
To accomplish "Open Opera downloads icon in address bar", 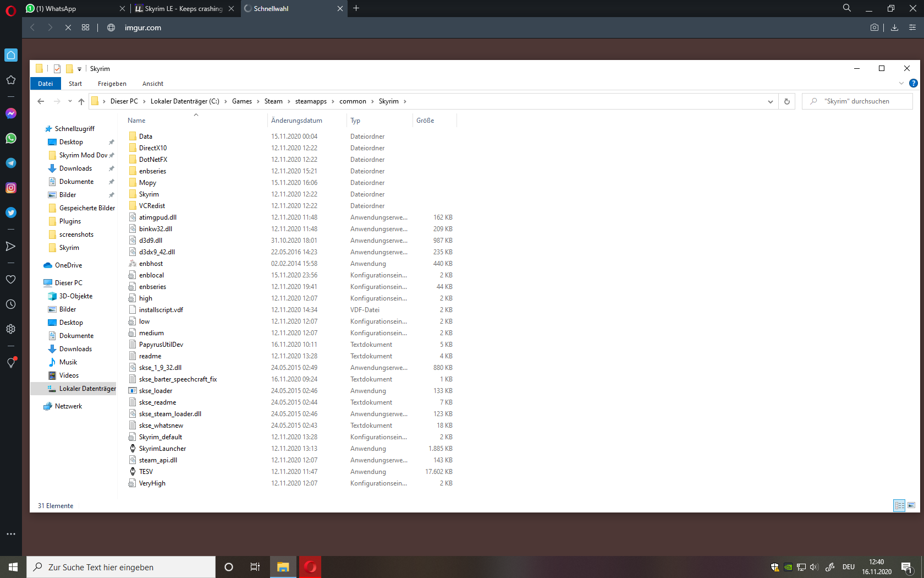I will pos(895,28).
